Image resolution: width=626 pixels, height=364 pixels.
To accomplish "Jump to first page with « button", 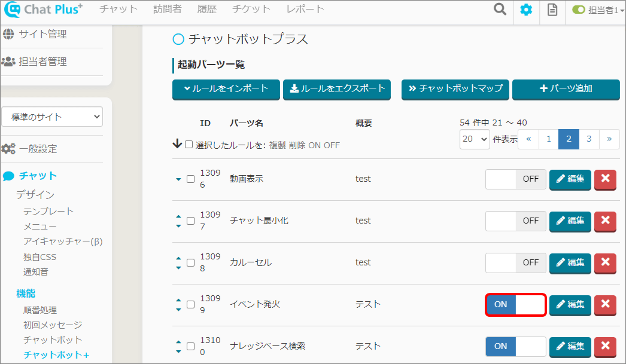I will tap(528, 139).
